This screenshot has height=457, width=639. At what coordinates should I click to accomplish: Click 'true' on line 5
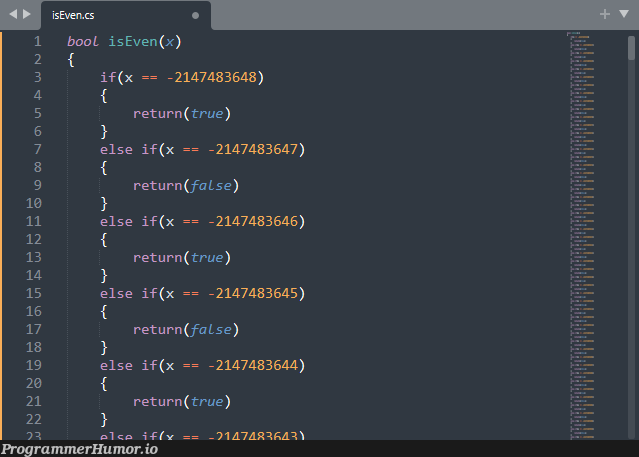(x=207, y=113)
